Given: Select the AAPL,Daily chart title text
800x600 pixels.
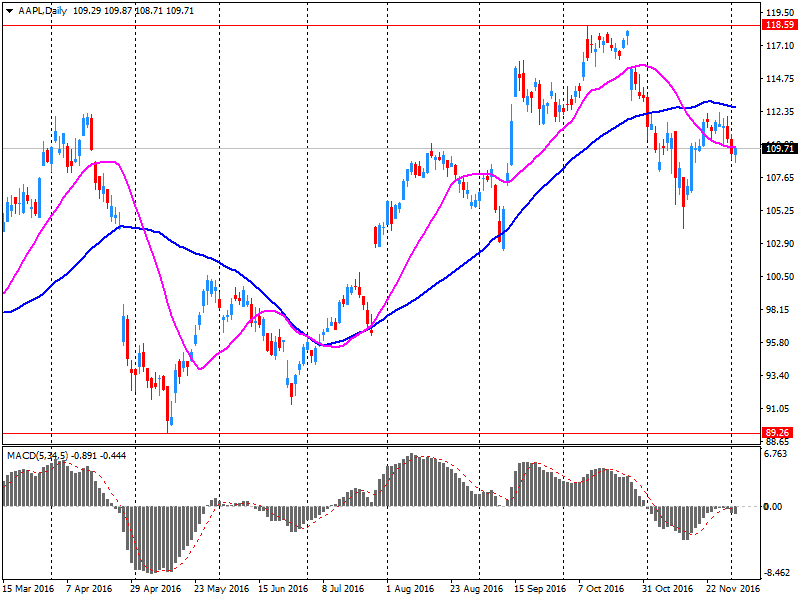Looking at the screenshot, I should 42,11.
